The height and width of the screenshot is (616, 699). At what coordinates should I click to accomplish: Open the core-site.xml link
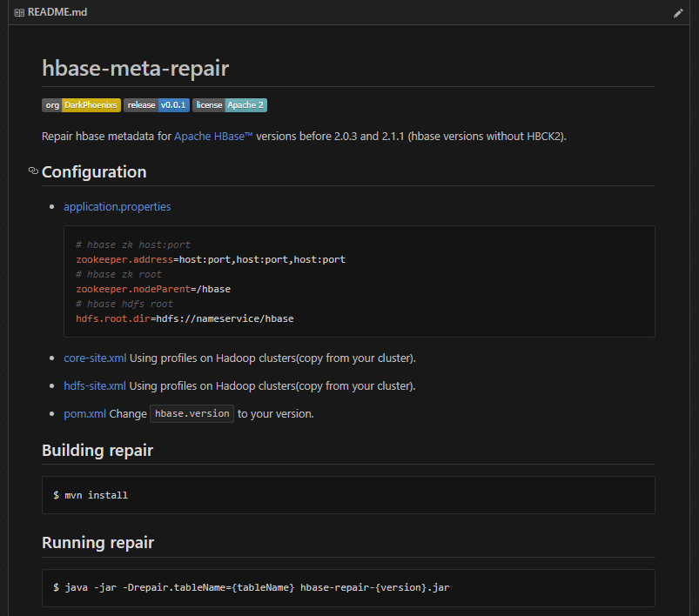tap(95, 358)
